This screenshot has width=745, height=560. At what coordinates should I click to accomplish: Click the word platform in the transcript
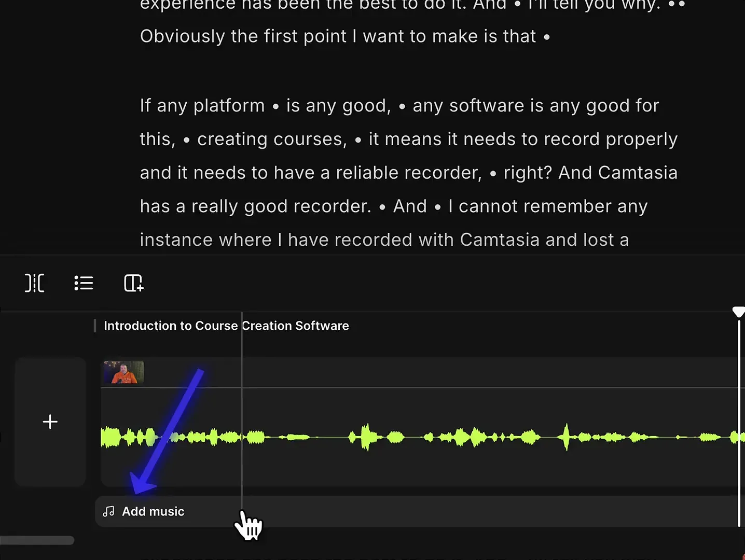click(230, 105)
